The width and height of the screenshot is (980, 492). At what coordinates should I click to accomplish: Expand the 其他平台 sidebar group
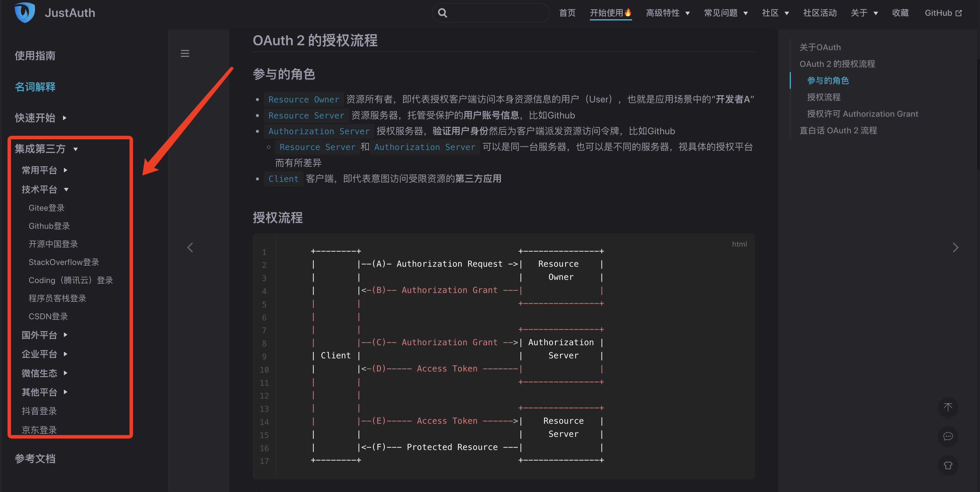pos(45,392)
